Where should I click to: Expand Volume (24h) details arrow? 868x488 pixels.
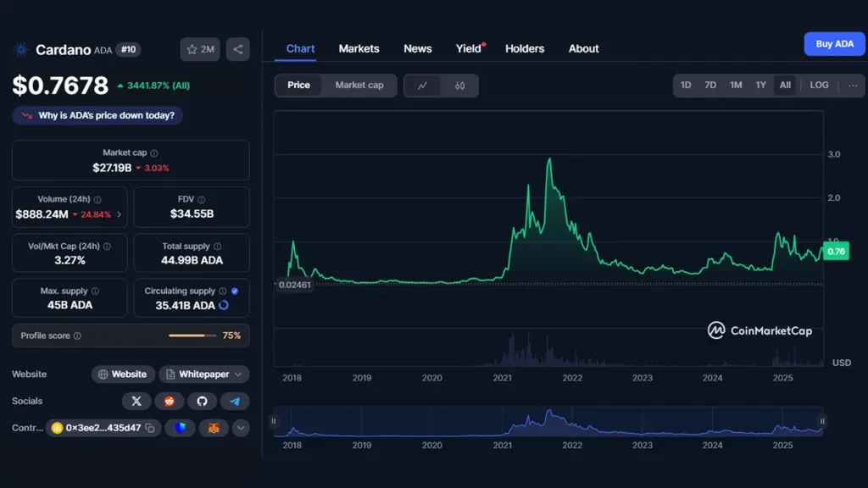(119, 214)
